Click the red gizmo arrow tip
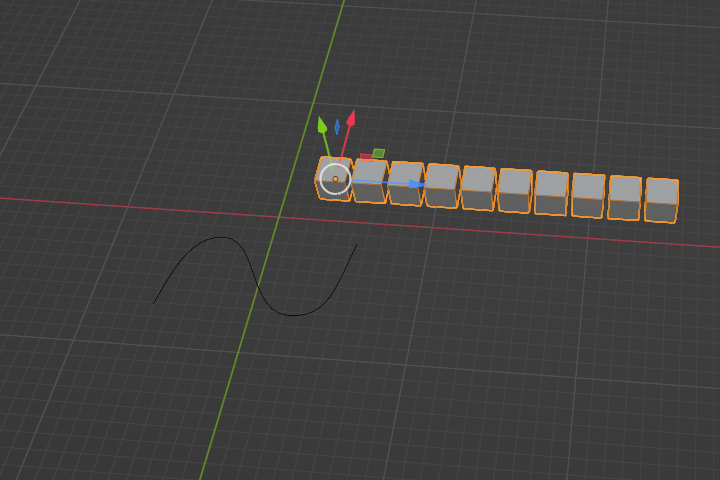Image resolution: width=720 pixels, height=480 pixels. pyautogui.click(x=351, y=118)
